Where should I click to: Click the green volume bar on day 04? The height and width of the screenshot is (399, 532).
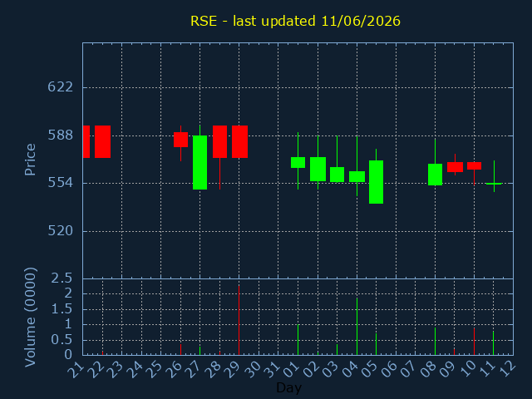click(x=357, y=327)
